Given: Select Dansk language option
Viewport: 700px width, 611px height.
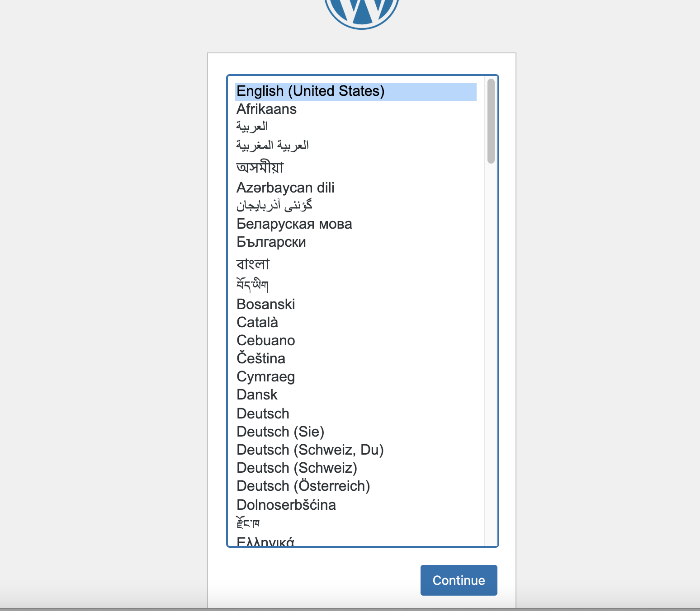Looking at the screenshot, I should 257,395.
